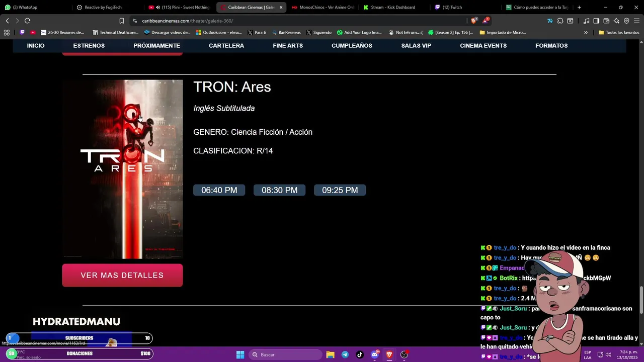Open OBS Studio from taskbar
This screenshot has width=644, height=362.
(x=404, y=354)
